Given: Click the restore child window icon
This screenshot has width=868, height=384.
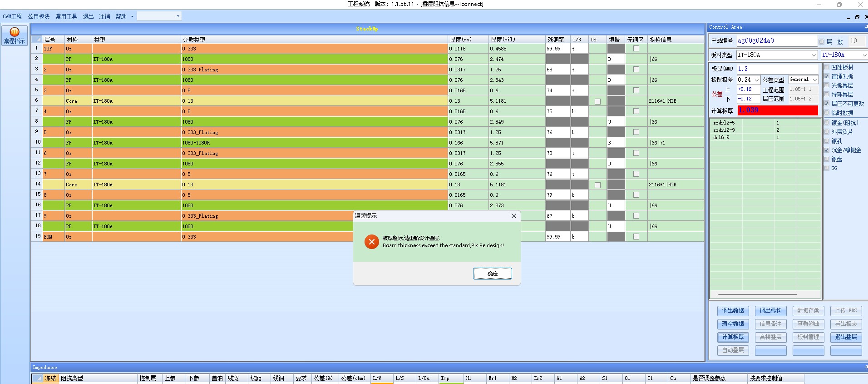Looking at the screenshot, I should click(857, 17).
